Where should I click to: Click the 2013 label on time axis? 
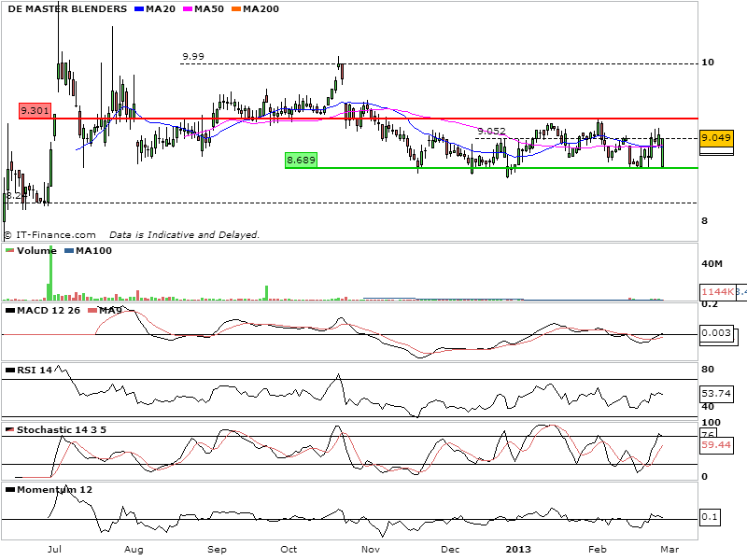[518, 550]
